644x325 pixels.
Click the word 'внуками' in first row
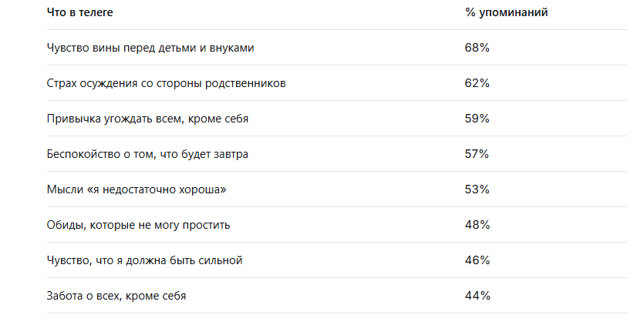(231, 48)
